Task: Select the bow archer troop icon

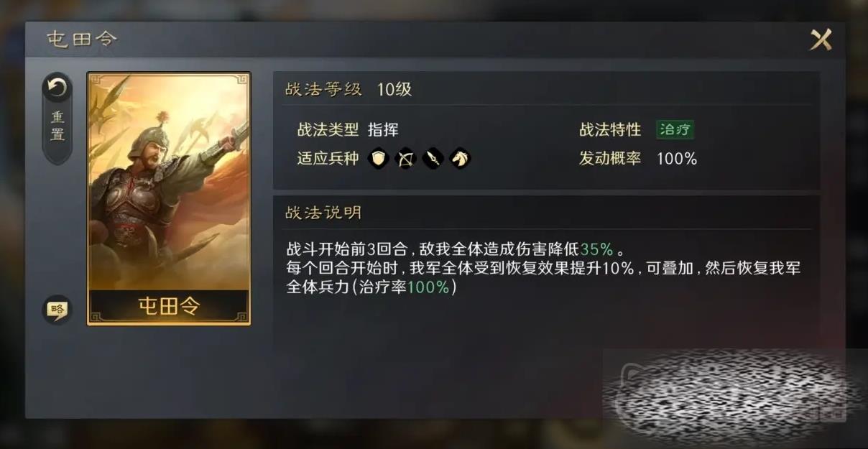Action: click(406, 157)
